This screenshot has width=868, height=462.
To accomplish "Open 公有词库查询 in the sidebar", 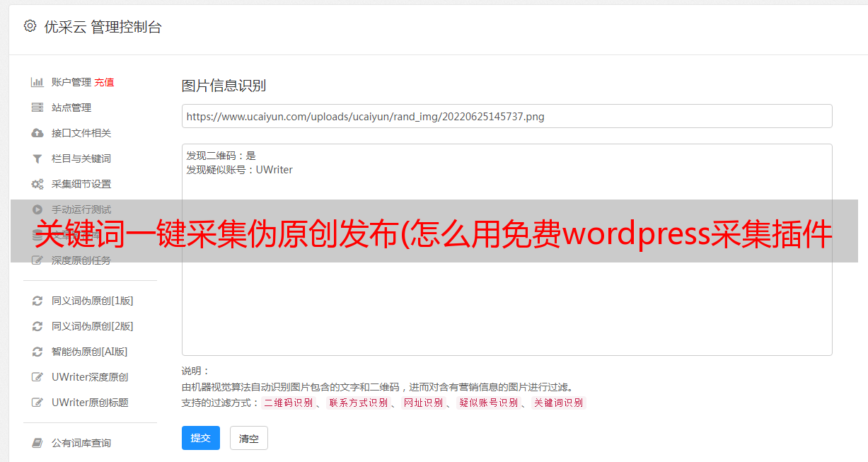I will pyautogui.click(x=81, y=443).
